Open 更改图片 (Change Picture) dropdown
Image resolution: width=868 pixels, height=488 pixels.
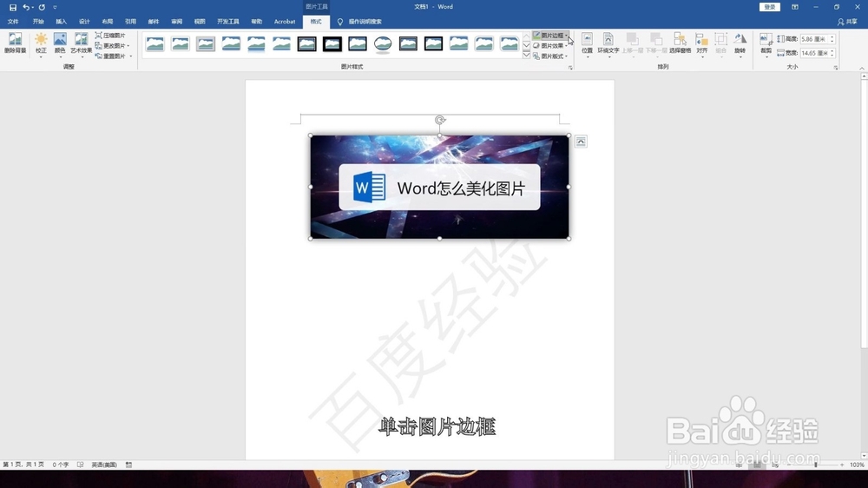[x=113, y=45]
